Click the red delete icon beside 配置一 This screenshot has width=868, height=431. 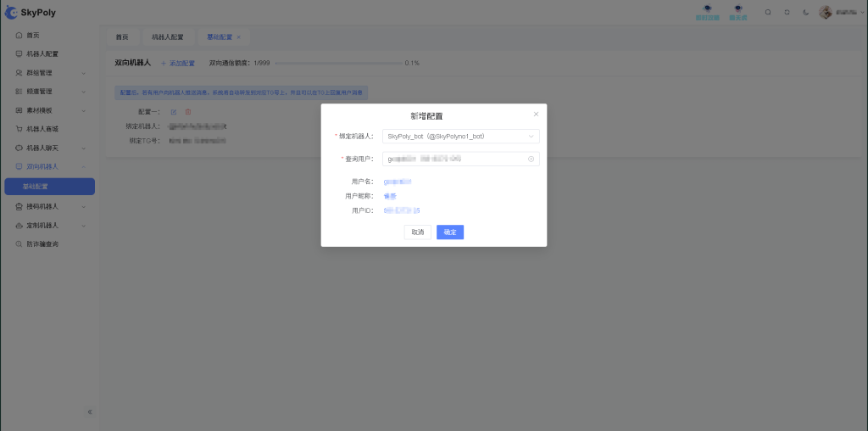(x=188, y=112)
